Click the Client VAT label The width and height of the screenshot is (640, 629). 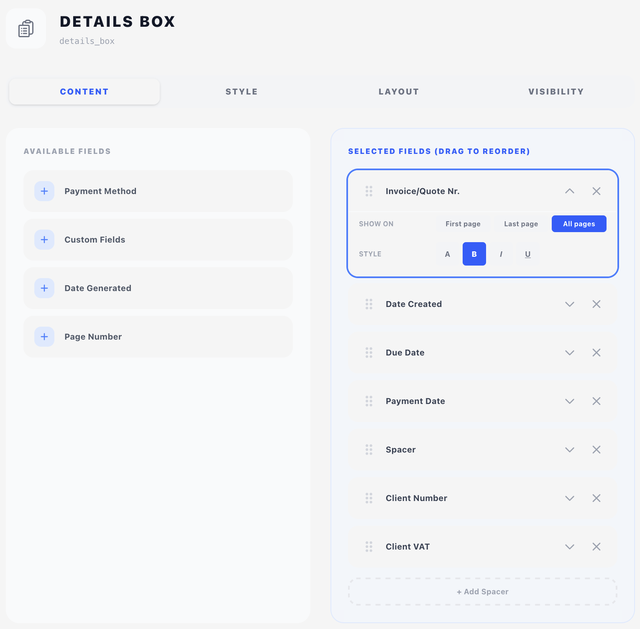pyautogui.click(x=408, y=547)
